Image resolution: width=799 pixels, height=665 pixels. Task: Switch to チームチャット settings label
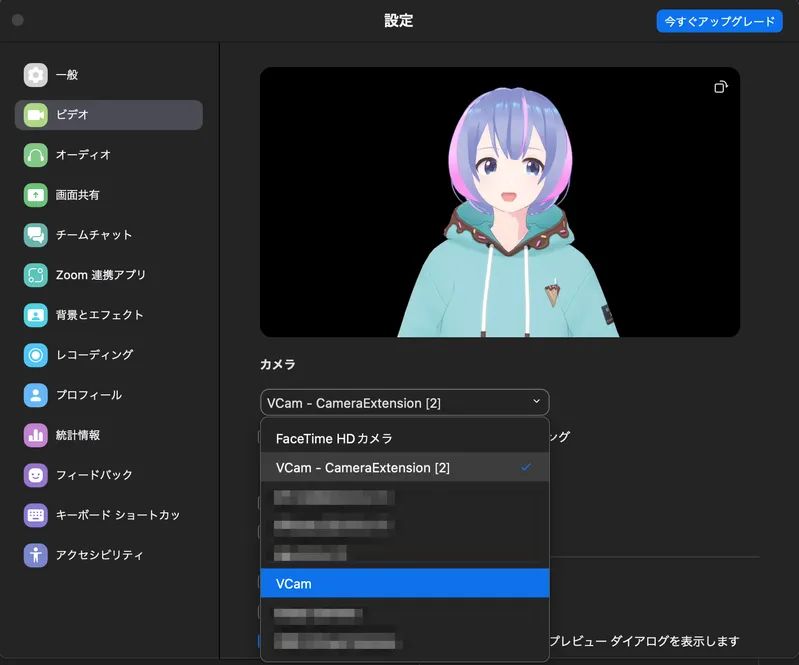[94, 235]
